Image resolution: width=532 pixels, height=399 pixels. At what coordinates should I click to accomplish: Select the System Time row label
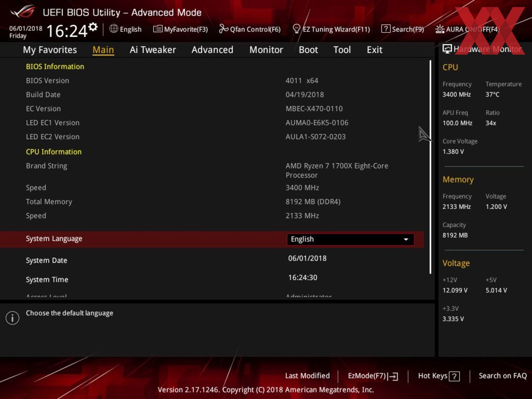click(47, 279)
